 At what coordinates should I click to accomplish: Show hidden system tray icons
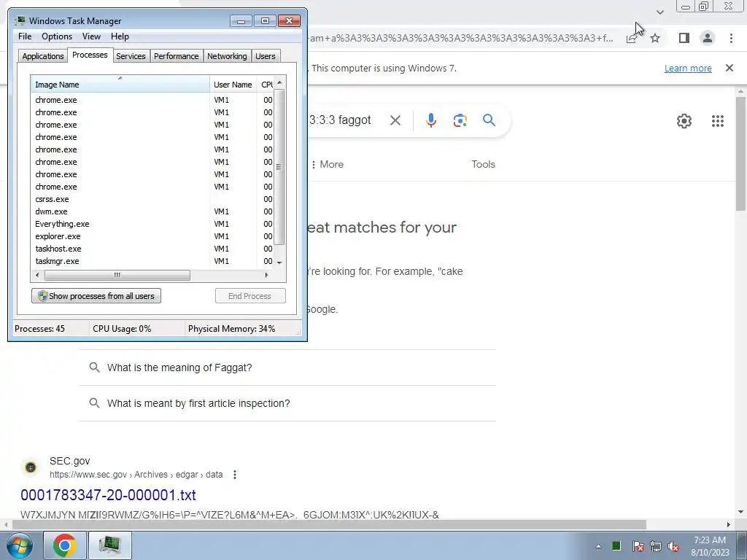pos(598,547)
